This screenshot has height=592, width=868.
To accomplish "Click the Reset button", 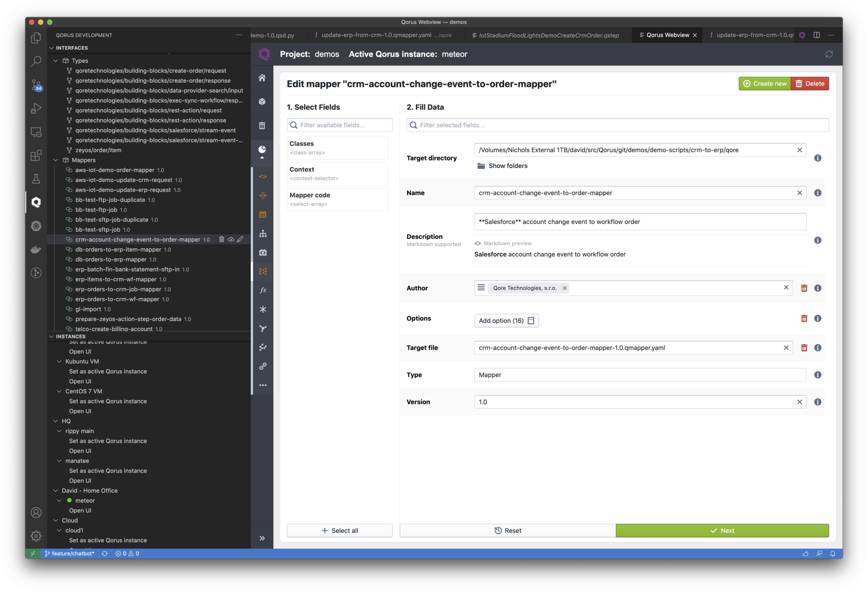I will click(x=508, y=531).
